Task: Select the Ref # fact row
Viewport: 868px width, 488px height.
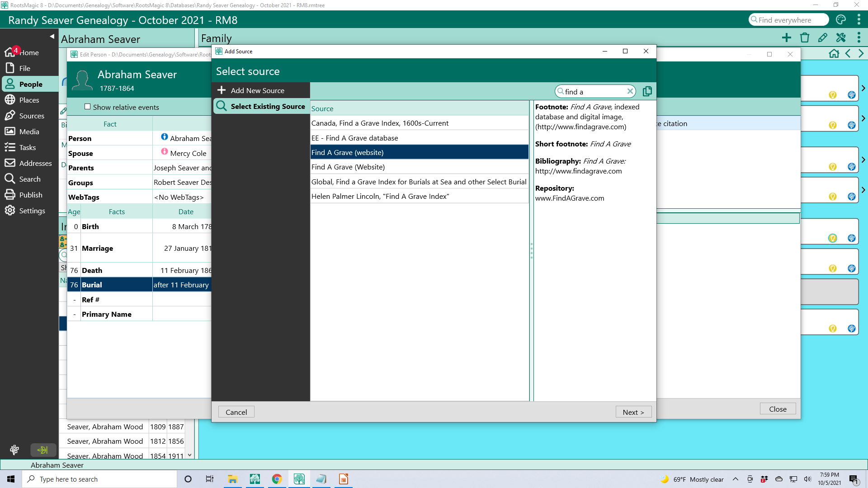Action: (139, 300)
